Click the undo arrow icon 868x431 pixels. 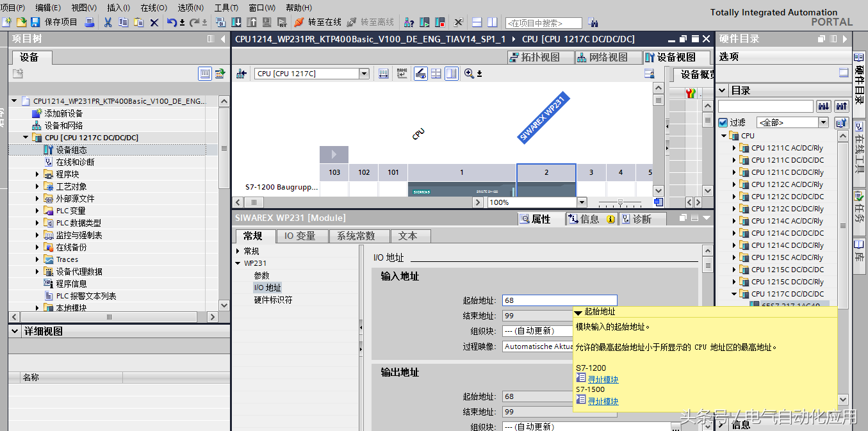[x=172, y=22]
